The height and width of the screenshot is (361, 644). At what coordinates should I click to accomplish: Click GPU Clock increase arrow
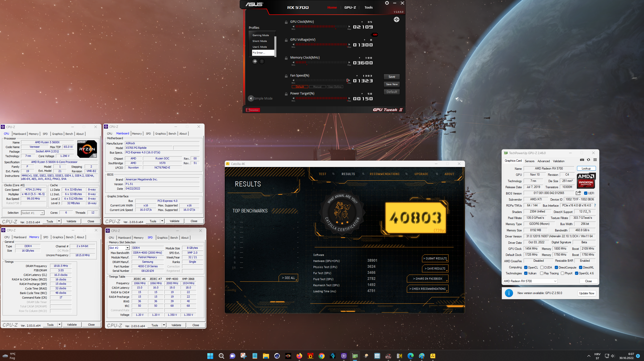pyautogui.click(x=349, y=27)
